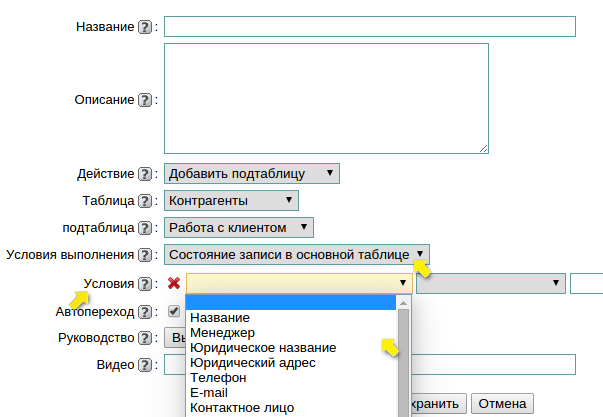603x417 pixels.
Task: Click the Отмена button
Action: [x=501, y=404]
